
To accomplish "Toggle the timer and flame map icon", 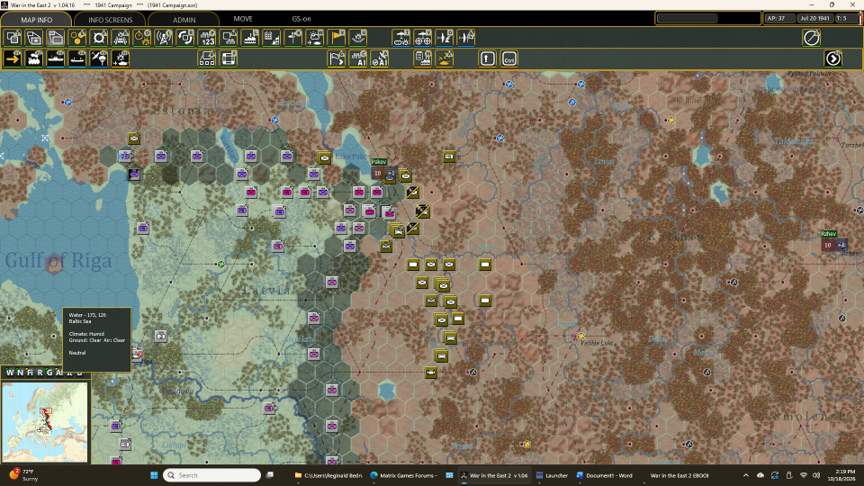I will click(x=142, y=37).
